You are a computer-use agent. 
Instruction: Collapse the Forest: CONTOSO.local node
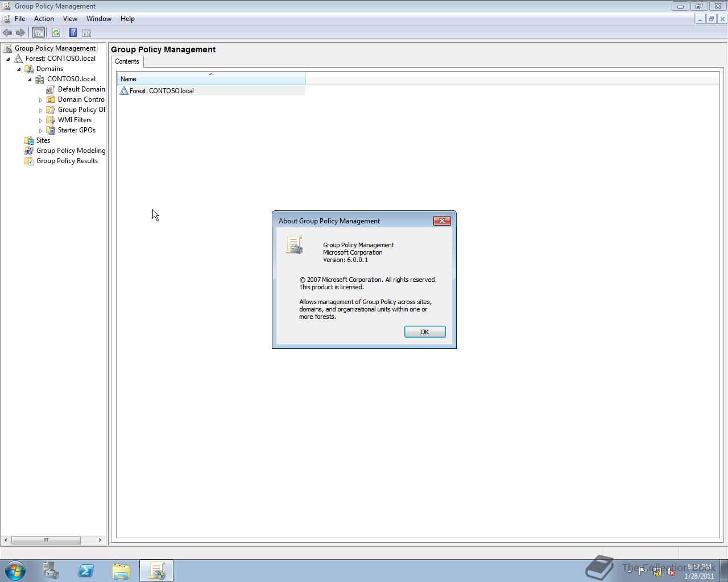coord(8,59)
